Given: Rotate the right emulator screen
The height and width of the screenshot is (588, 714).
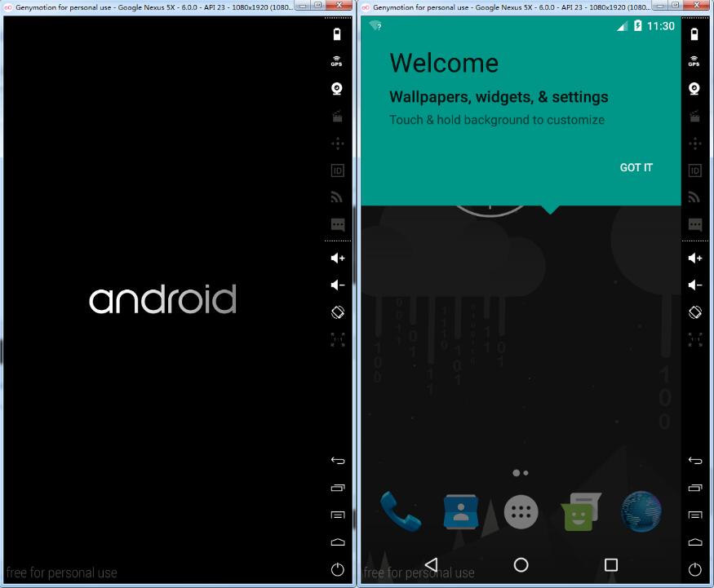Looking at the screenshot, I should tap(695, 312).
